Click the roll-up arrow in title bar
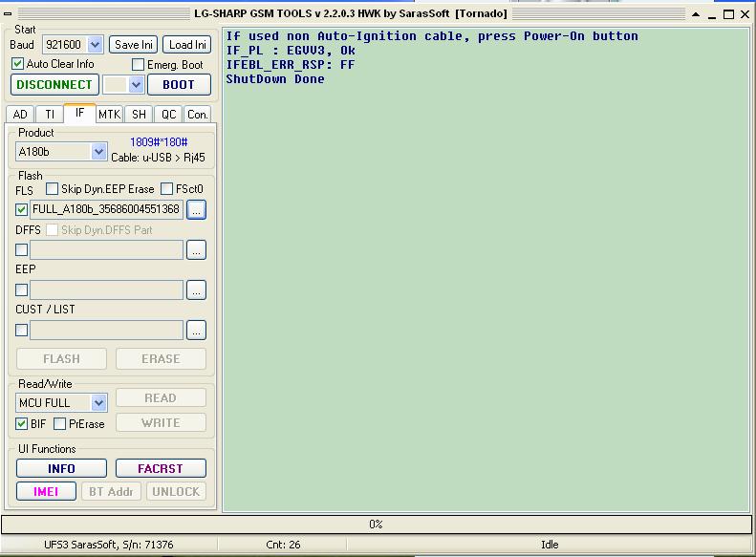This screenshot has height=557, width=756. [696, 14]
